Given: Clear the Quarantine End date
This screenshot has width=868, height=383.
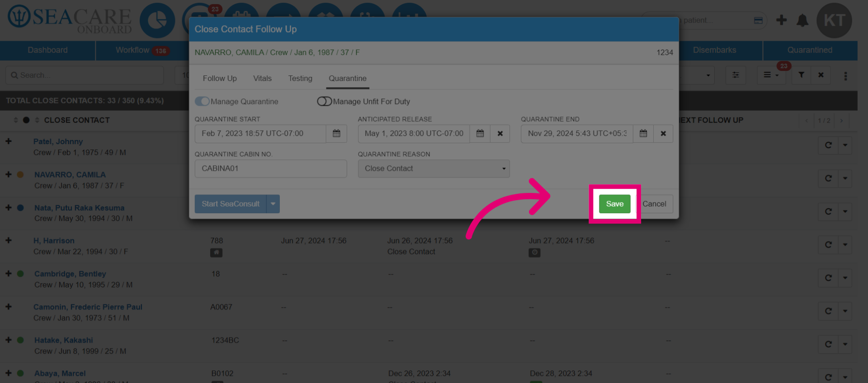Looking at the screenshot, I should click(663, 133).
